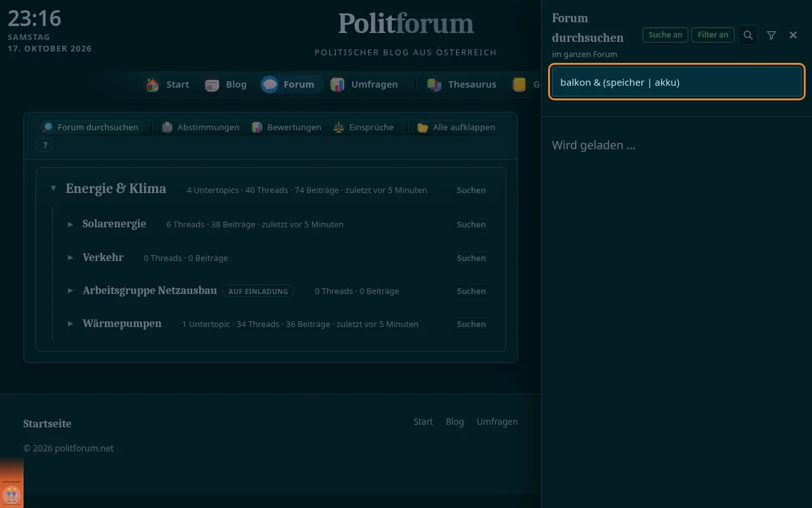812x508 pixels.
Task: Click the scales icon beside Einsprüche
Action: [339, 127]
